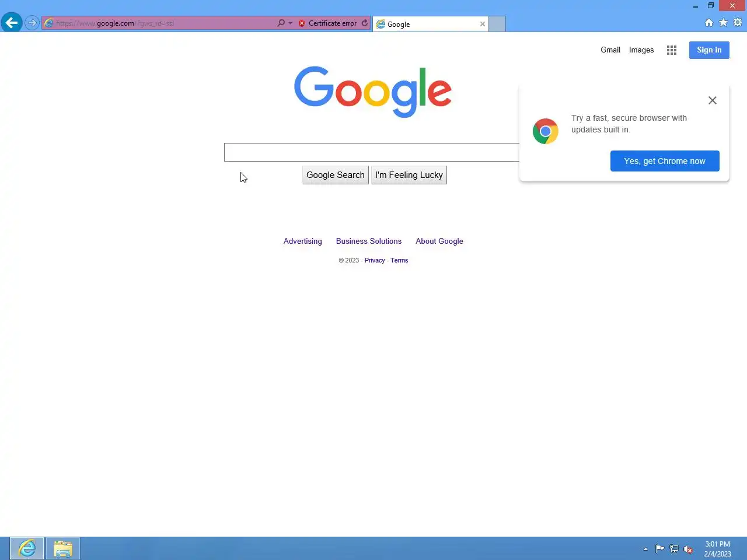Click the Chrome logo in promo

(546, 131)
